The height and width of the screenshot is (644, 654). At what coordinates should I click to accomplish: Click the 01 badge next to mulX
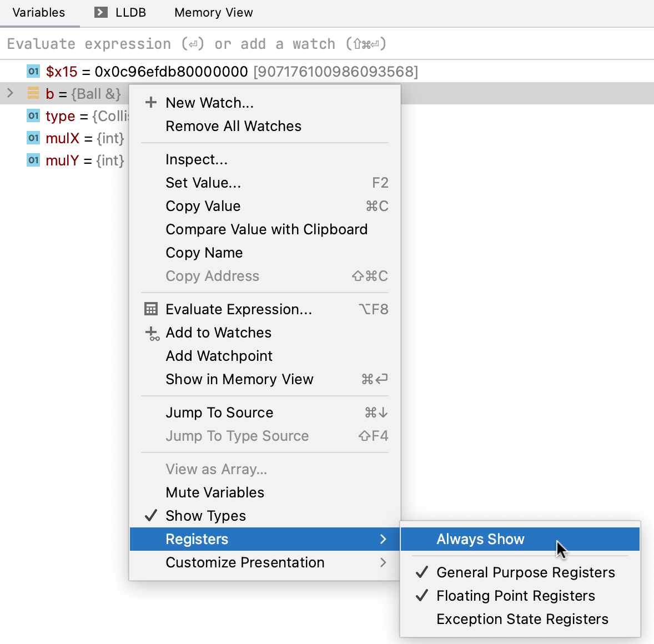(x=33, y=138)
